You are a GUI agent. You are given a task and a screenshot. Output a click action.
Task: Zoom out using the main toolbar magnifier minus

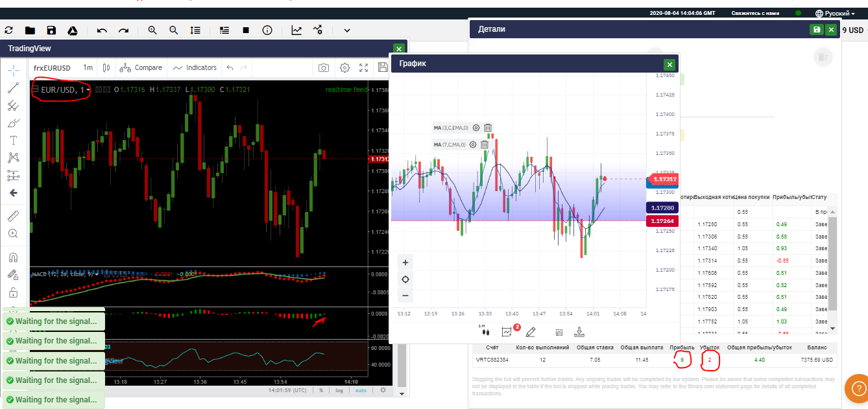point(174,30)
